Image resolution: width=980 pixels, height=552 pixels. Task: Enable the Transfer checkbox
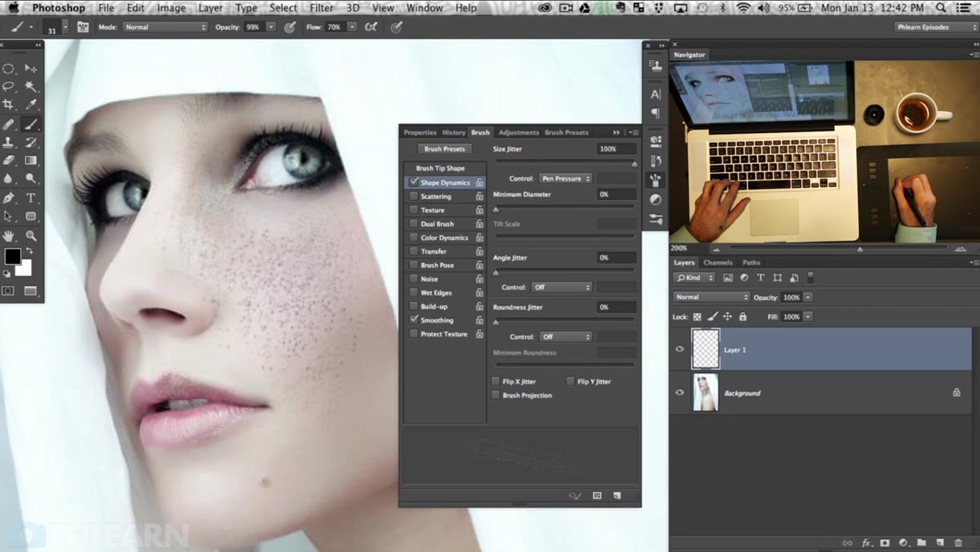[414, 252]
